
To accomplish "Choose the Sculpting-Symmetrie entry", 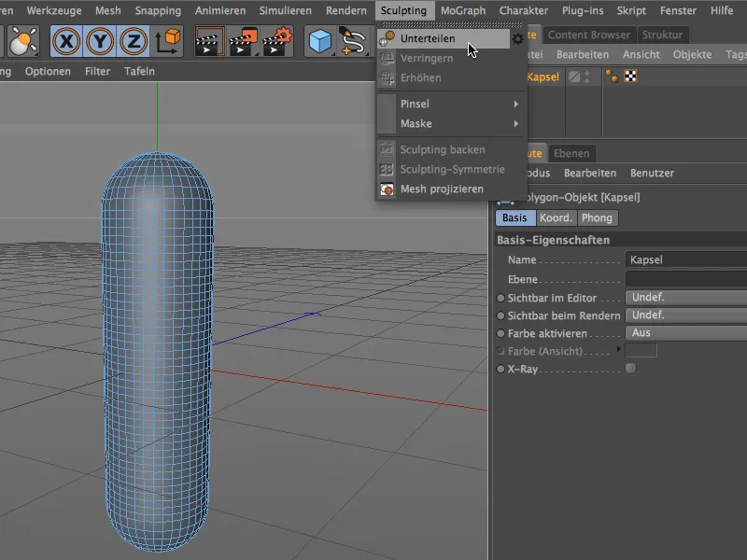I will pos(452,169).
